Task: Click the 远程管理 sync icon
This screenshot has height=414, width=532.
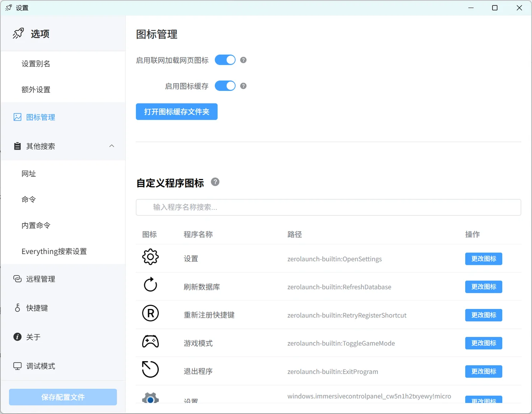Action: point(17,279)
